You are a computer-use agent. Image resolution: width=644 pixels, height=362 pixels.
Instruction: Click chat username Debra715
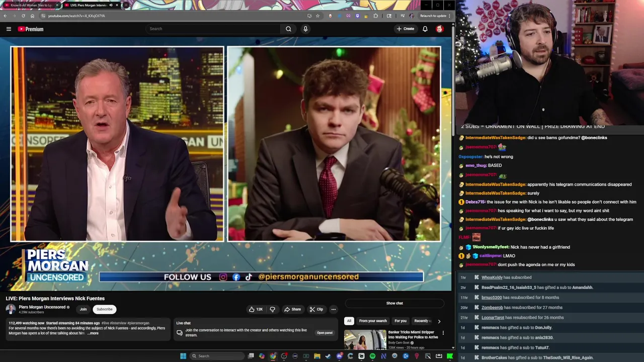click(475, 202)
